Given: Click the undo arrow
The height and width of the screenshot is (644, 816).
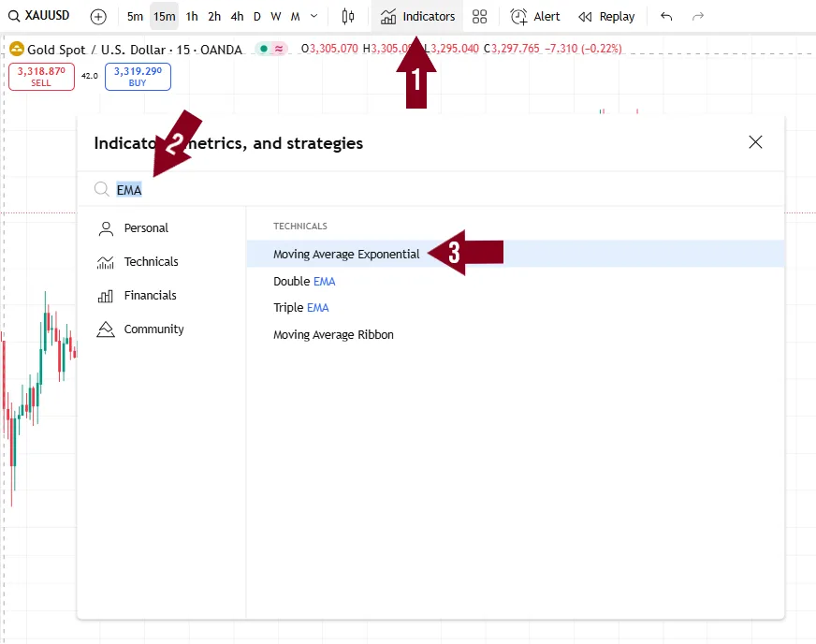Looking at the screenshot, I should 666,16.
